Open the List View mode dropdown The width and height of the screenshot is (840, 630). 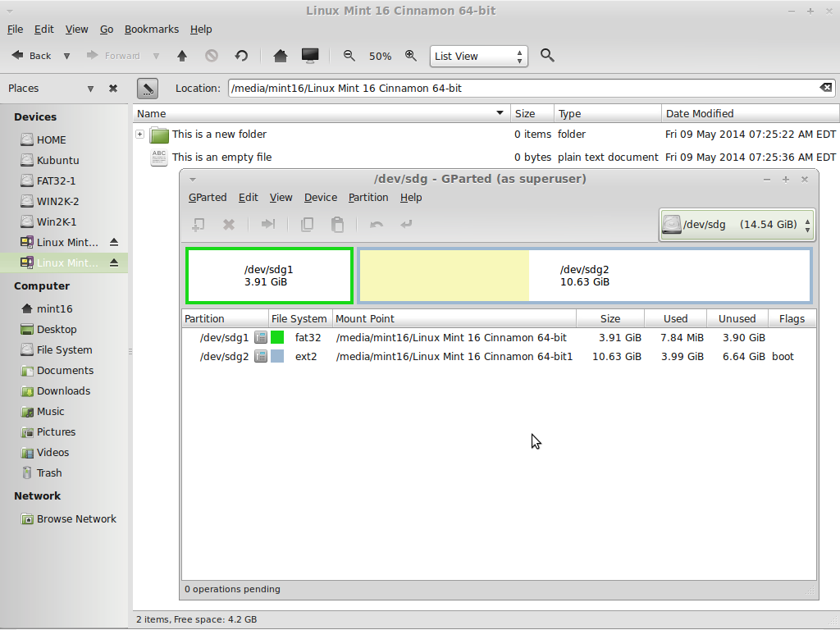(479, 56)
